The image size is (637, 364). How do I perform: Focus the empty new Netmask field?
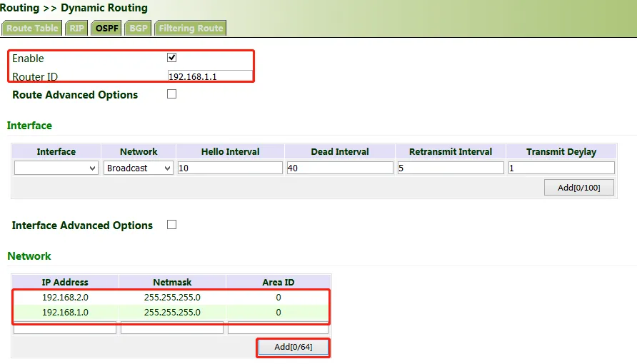(172, 328)
